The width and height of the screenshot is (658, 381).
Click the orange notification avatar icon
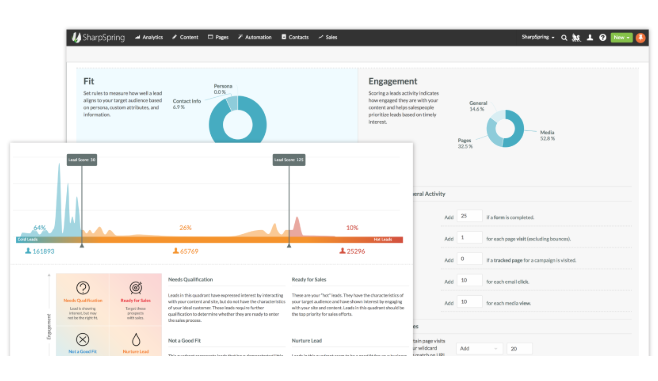(x=640, y=38)
